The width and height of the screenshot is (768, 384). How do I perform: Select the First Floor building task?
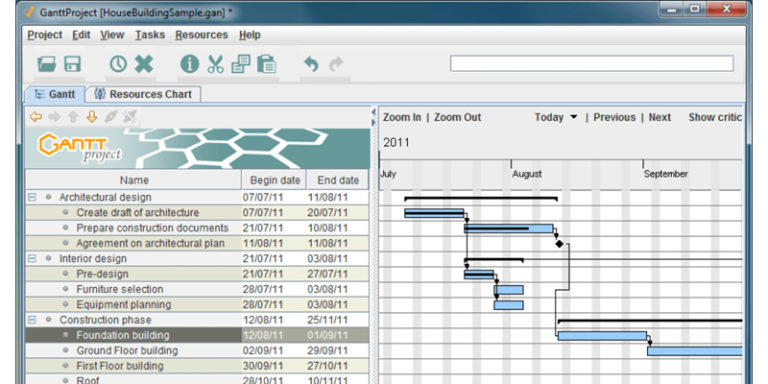tap(120, 366)
